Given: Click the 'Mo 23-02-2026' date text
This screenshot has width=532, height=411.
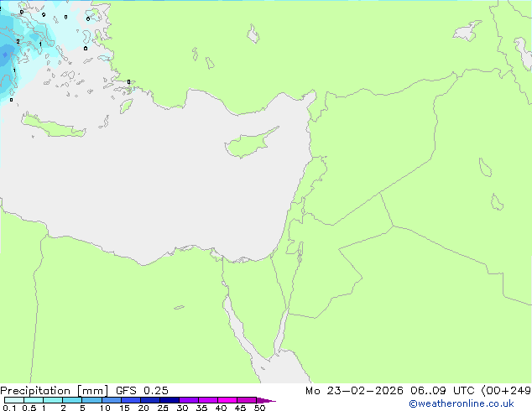Looking at the screenshot, I should 354,391.
